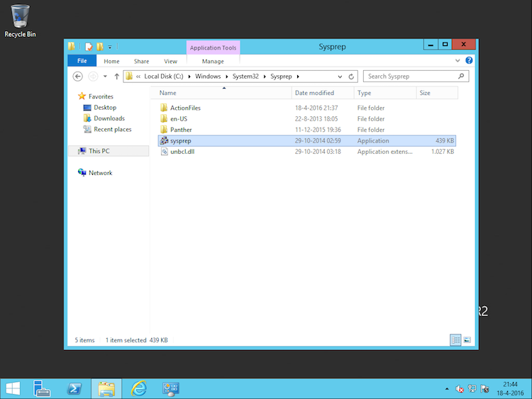The width and height of the screenshot is (532, 399).
Task: Click the Application Tools contextual tab
Action: (213, 47)
